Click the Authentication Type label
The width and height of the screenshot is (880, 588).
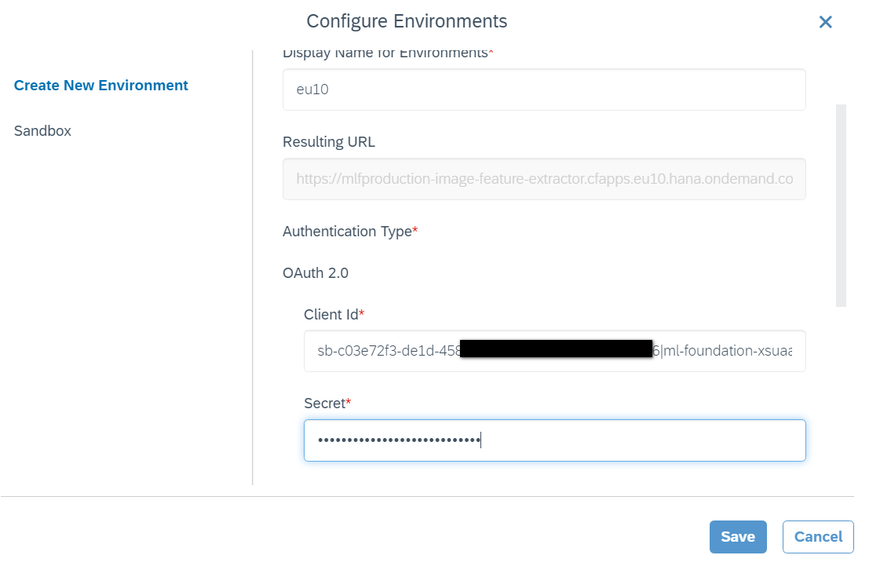[x=349, y=232]
